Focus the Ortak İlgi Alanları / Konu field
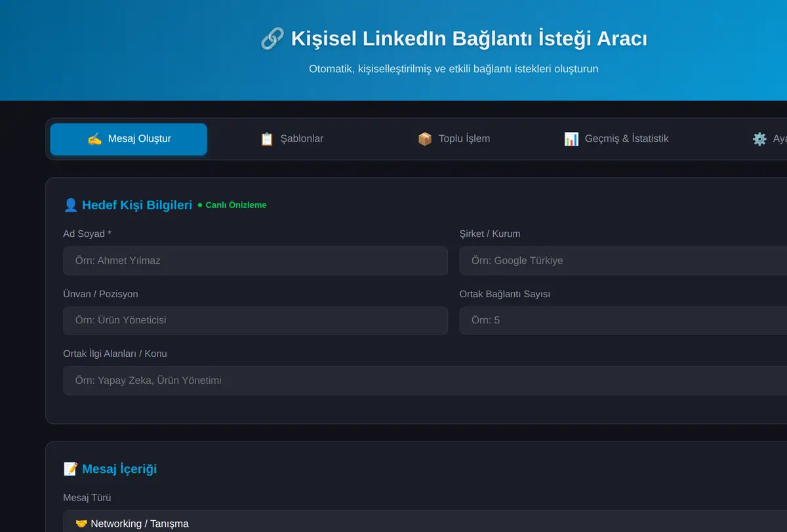 (x=425, y=380)
